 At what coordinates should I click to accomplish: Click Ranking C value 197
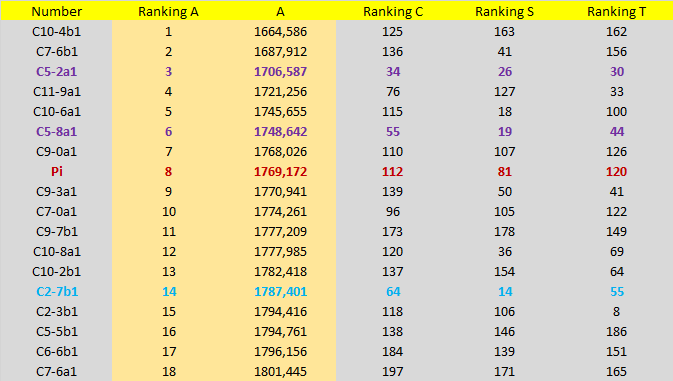coord(393,372)
